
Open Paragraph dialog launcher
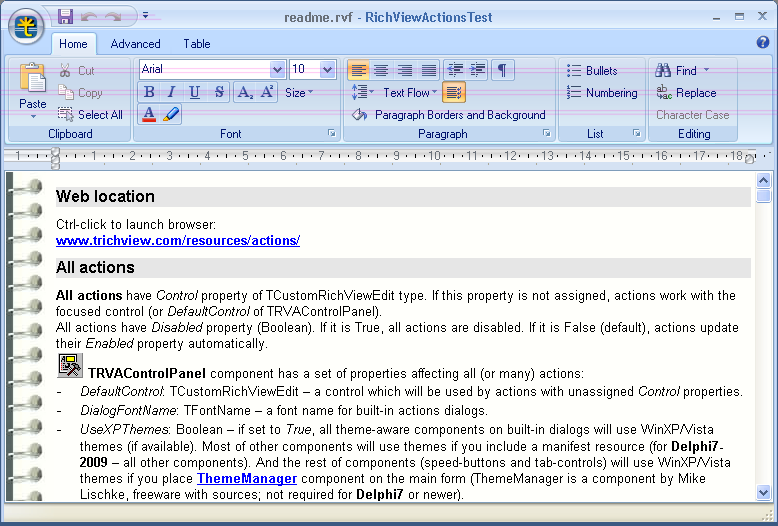(x=546, y=133)
